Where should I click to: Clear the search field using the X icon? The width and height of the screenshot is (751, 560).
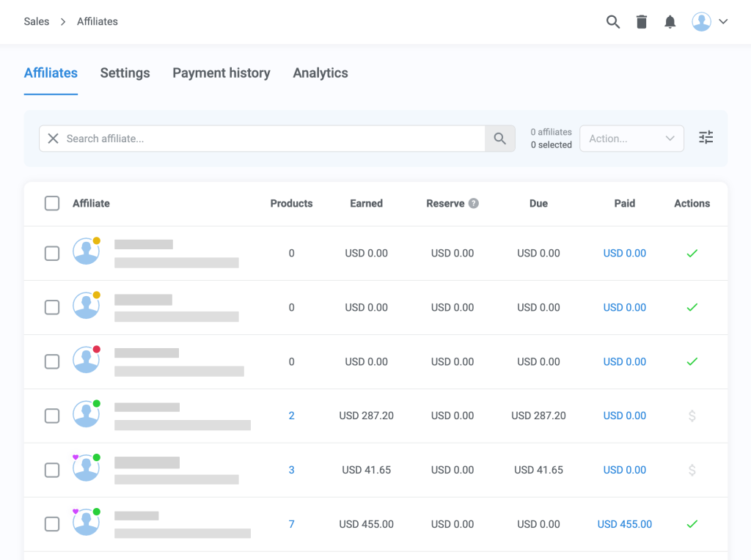point(52,138)
